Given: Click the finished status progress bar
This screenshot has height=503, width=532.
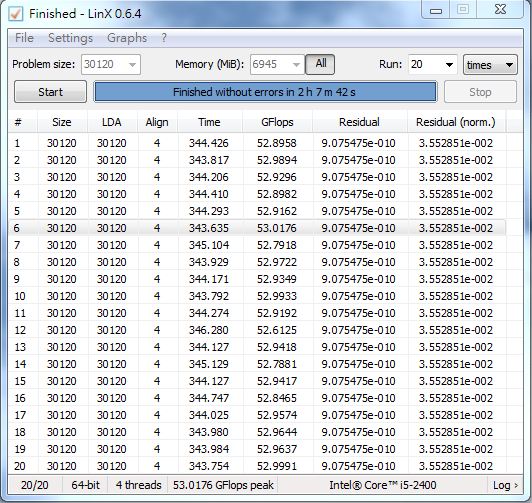Looking at the screenshot, I should point(265,92).
